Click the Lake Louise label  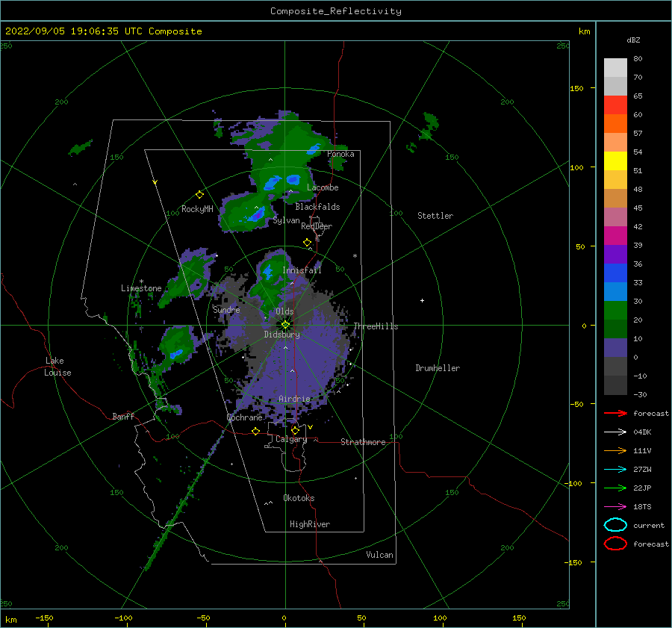[57, 367]
